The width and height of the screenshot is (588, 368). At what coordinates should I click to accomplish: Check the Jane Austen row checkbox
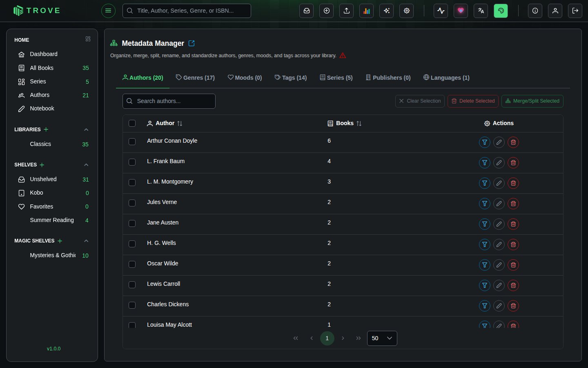coord(132,223)
